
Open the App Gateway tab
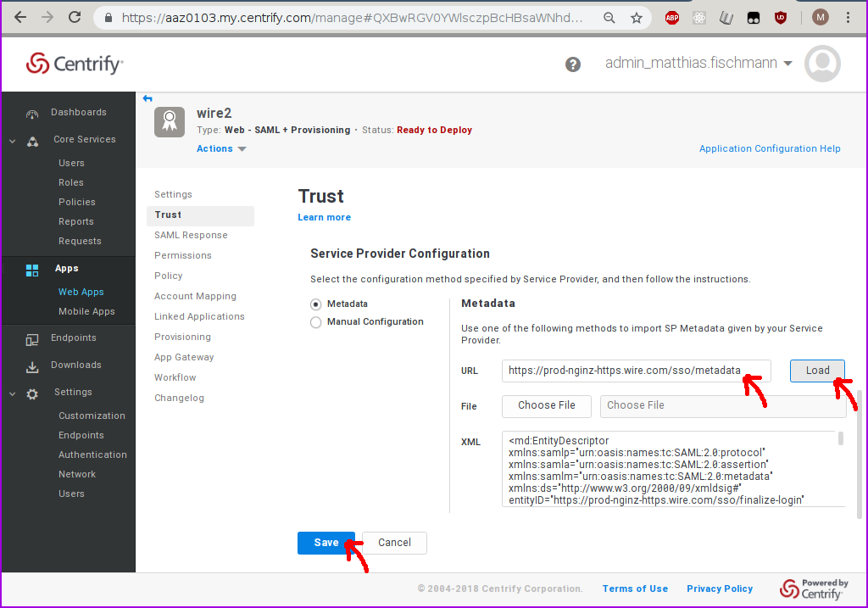click(184, 358)
